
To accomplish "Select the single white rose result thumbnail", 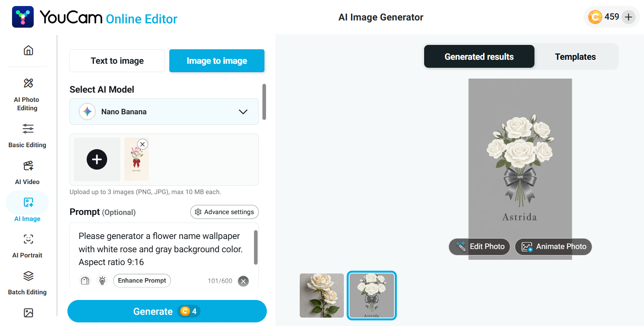I will click(x=322, y=296).
